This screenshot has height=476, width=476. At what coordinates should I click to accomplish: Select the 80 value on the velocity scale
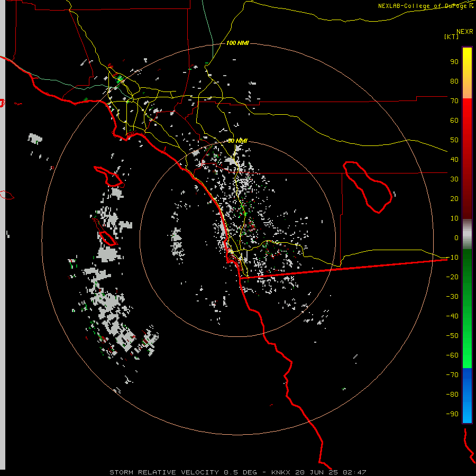454,81
